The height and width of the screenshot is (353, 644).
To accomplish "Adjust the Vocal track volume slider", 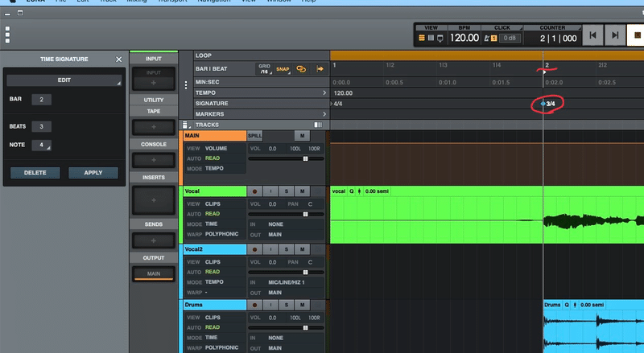I will 305,214.
